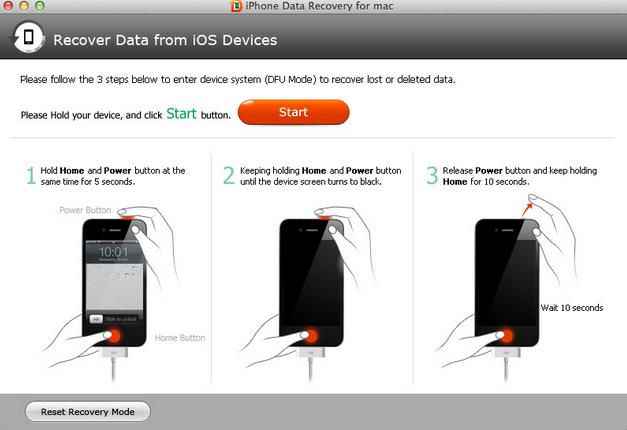Click the step number 2 numeral

(229, 175)
